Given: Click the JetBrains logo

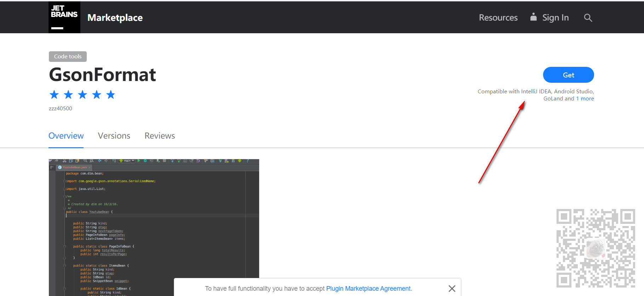Looking at the screenshot, I should (64, 17).
